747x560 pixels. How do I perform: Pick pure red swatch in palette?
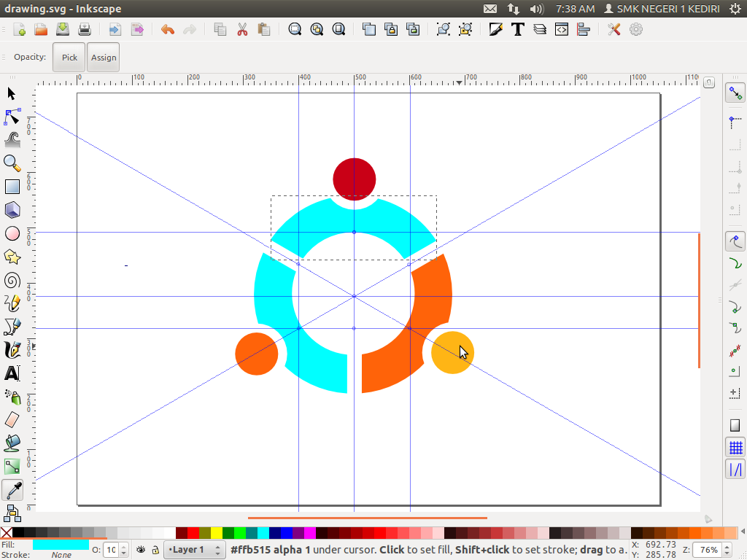(193, 532)
